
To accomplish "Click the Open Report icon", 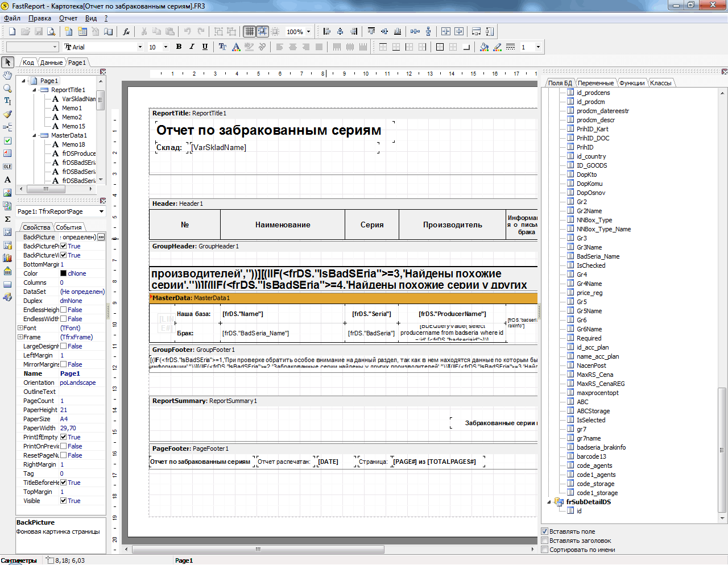I will pos(26,31).
